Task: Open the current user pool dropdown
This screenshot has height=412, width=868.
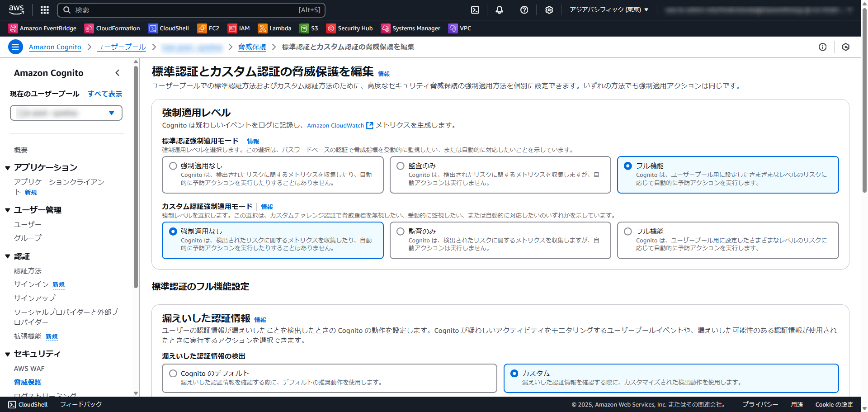Action: click(66, 113)
